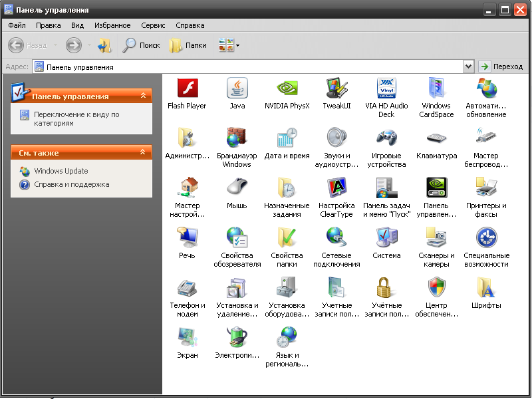Open the Справка menu
Viewport: 532px width, 399px height.
coord(190,25)
